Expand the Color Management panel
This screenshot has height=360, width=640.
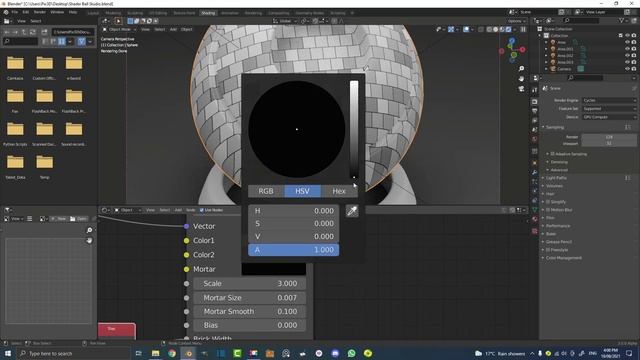point(563,258)
